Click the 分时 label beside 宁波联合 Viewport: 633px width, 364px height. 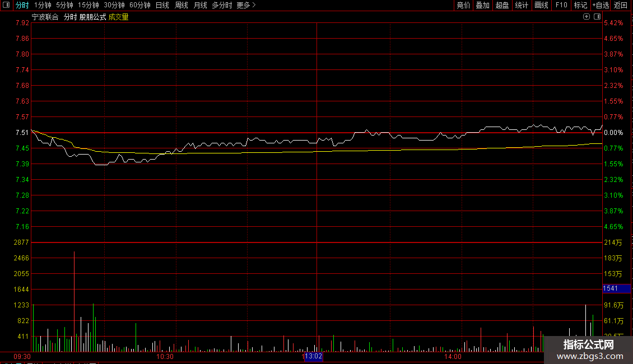pos(70,17)
